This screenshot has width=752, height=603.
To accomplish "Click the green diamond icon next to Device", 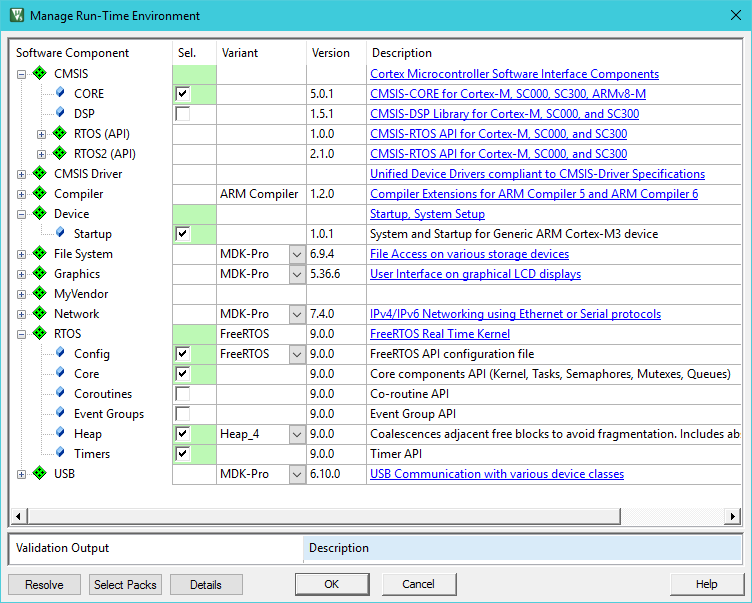I will coord(40,214).
